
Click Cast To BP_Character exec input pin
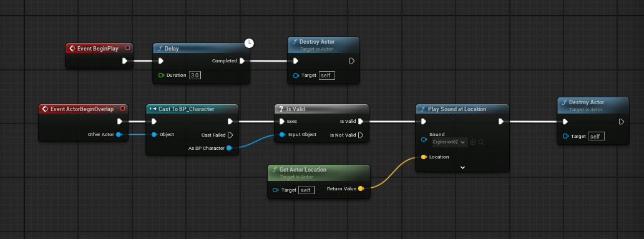tap(154, 121)
